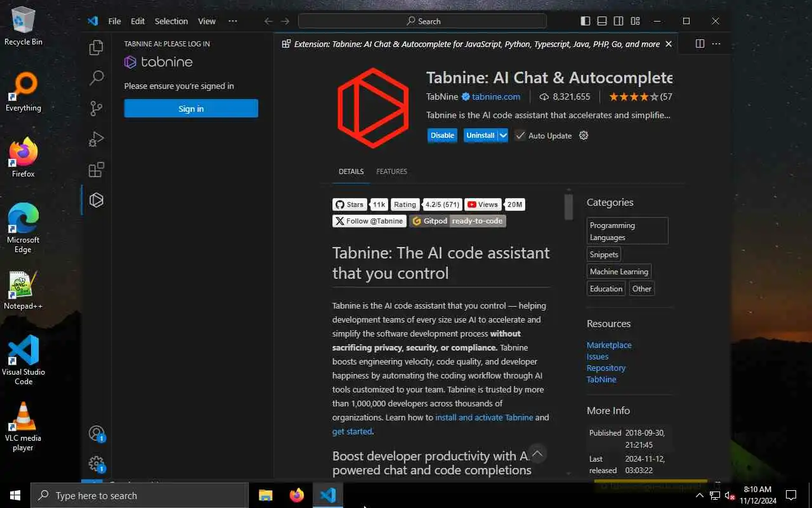The height and width of the screenshot is (508, 812).
Task: Open the Marketplace resource link
Action: click(609, 345)
